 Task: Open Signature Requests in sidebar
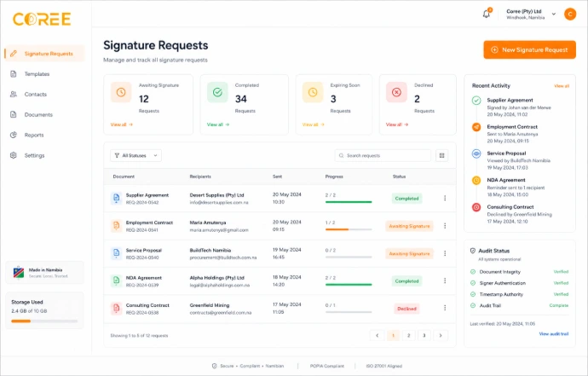point(44,54)
